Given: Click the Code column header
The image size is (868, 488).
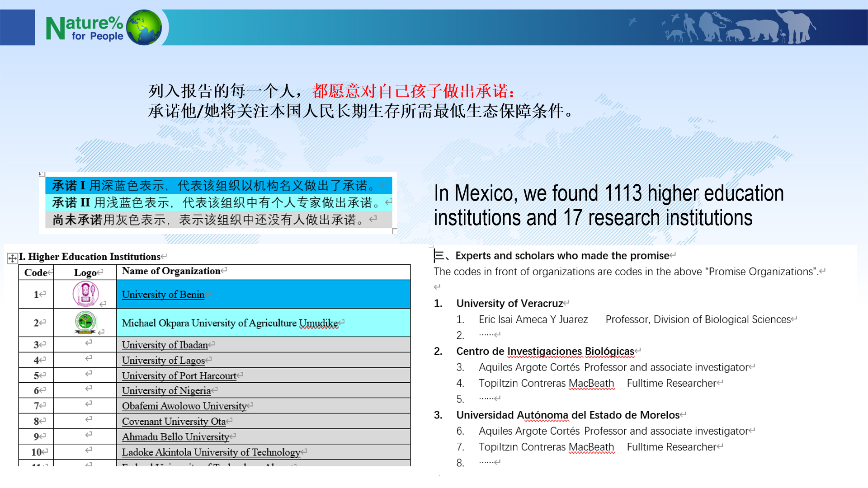Looking at the screenshot, I should [36, 272].
